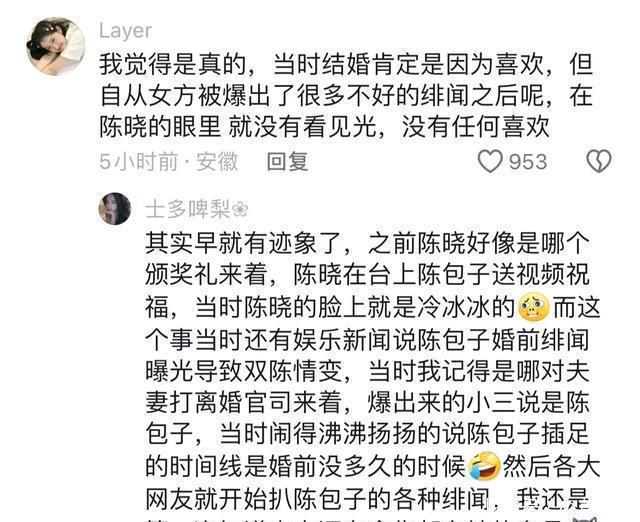640x522 pixels.
Task: Open the 士多啤梨 username link
Action: (188, 209)
